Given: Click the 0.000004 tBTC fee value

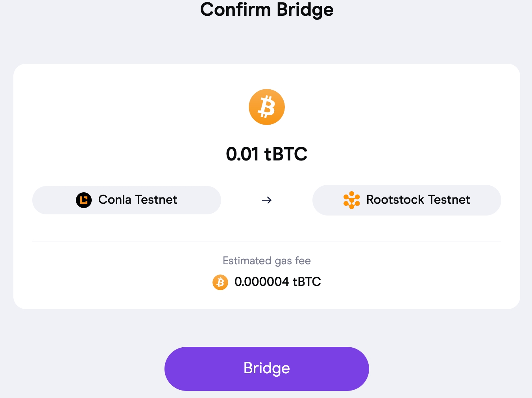Looking at the screenshot, I should point(277,282).
